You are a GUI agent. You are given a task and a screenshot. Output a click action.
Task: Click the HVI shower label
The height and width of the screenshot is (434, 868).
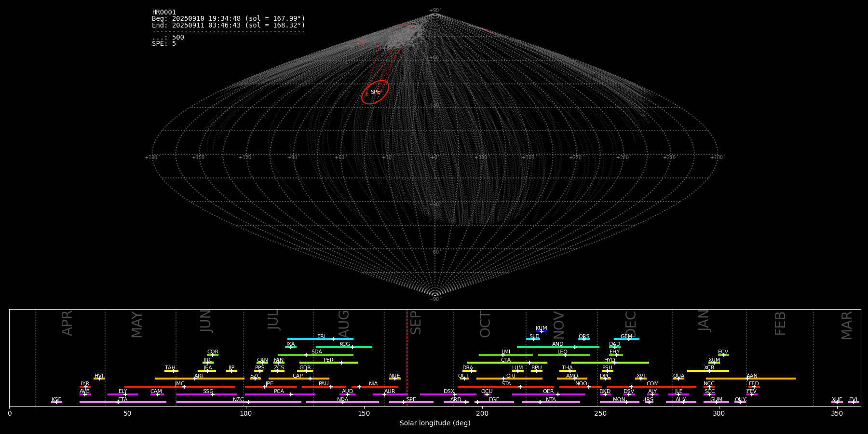[x=99, y=376]
